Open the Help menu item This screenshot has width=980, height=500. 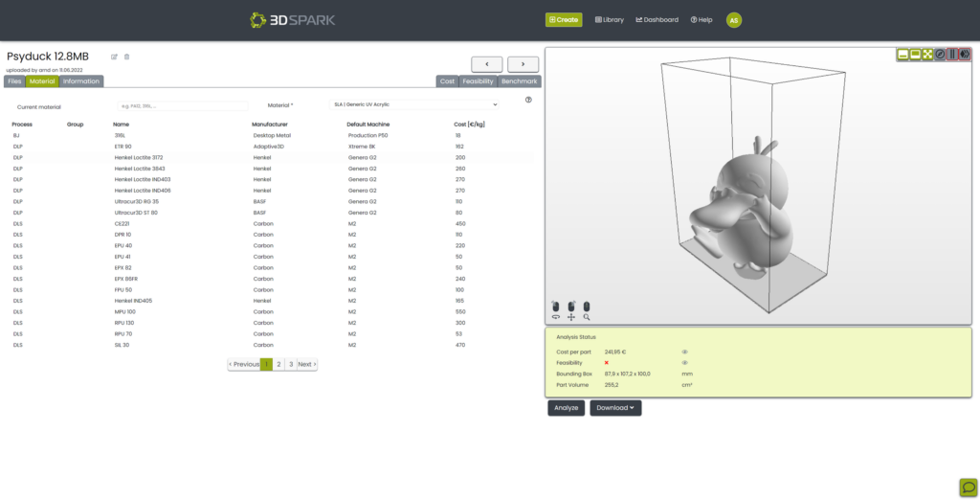702,20
